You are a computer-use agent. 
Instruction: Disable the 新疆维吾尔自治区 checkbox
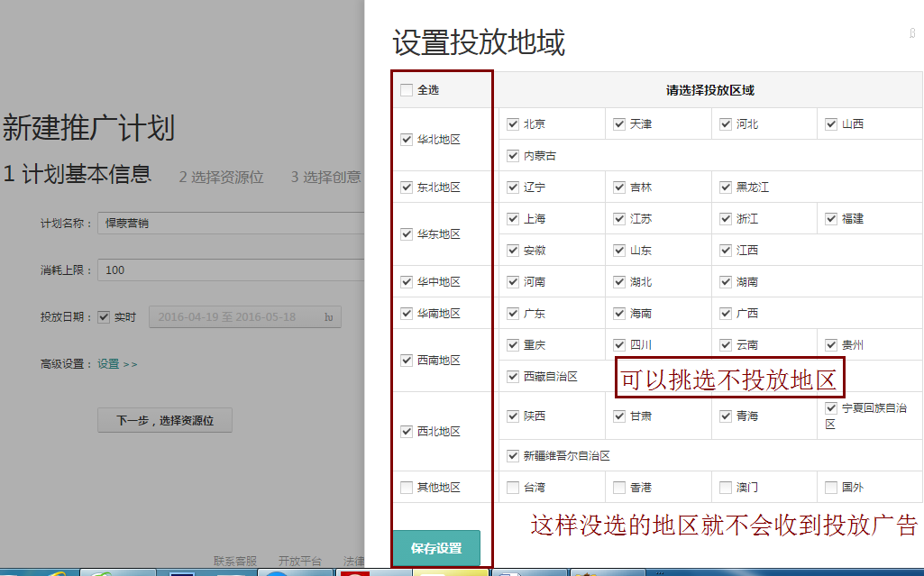(513, 456)
